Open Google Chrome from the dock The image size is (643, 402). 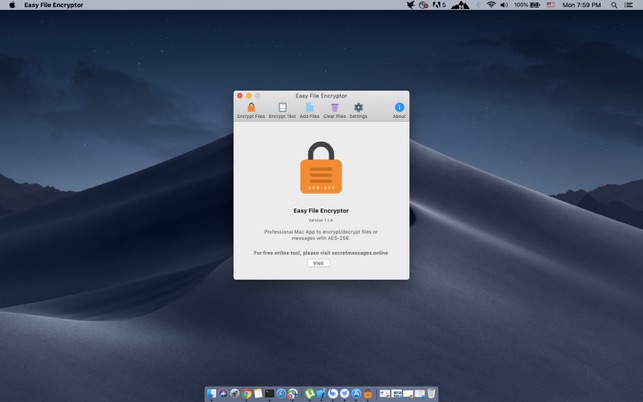(x=246, y=394)
